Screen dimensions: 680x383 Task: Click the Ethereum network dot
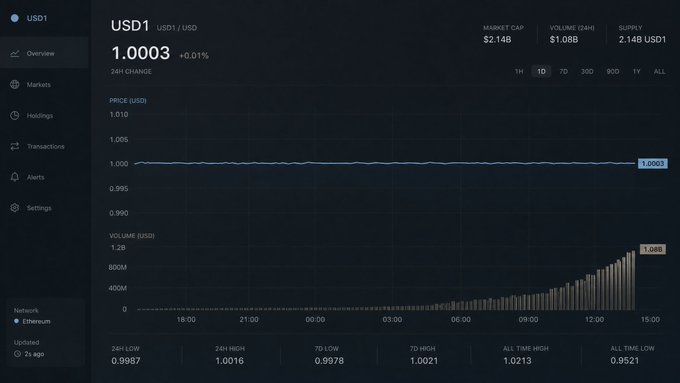tap(16, 321)
